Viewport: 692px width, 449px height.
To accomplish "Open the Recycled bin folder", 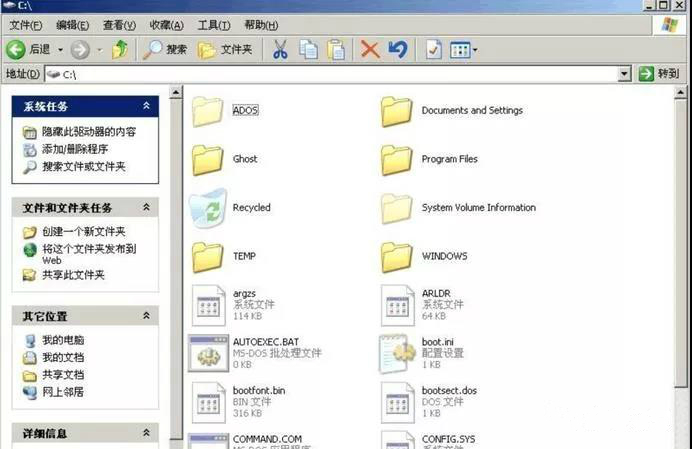I will (208, 207).
